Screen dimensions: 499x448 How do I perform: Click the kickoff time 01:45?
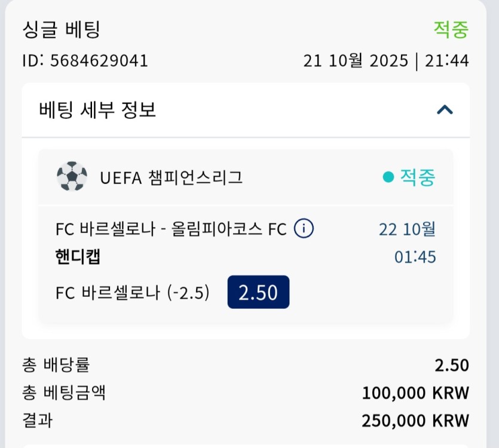coord(415,257)
